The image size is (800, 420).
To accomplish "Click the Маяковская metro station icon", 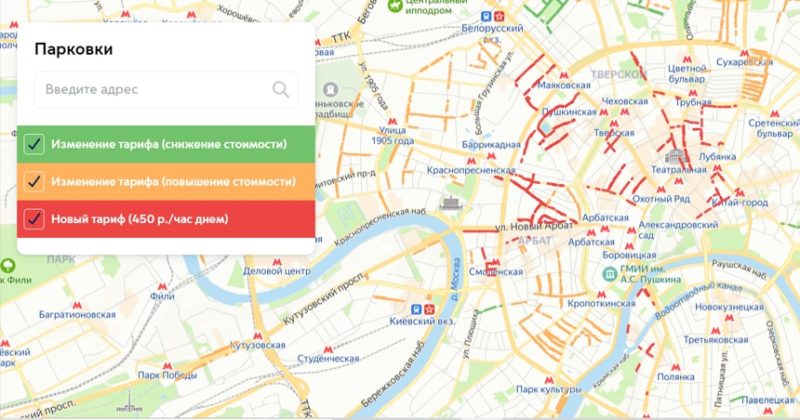I will coord(563,76).
